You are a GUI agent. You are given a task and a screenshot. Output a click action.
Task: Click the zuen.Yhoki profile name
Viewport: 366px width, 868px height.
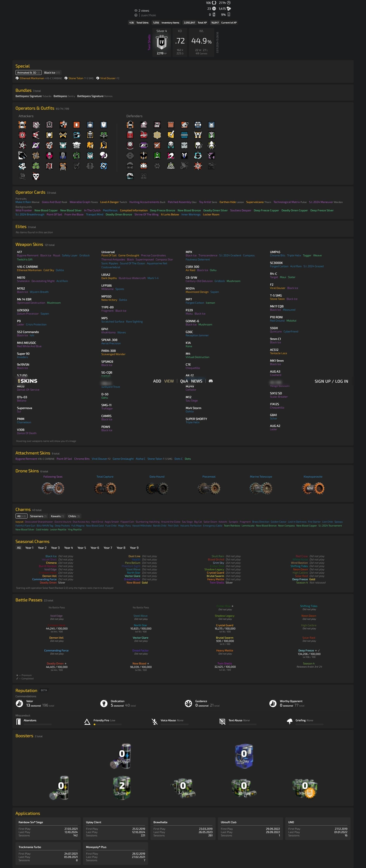pyautogui.click(x=148, y=15)
